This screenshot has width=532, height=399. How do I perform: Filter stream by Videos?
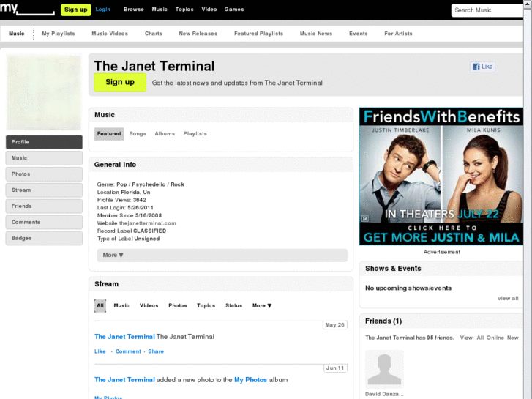coord(149,305)
